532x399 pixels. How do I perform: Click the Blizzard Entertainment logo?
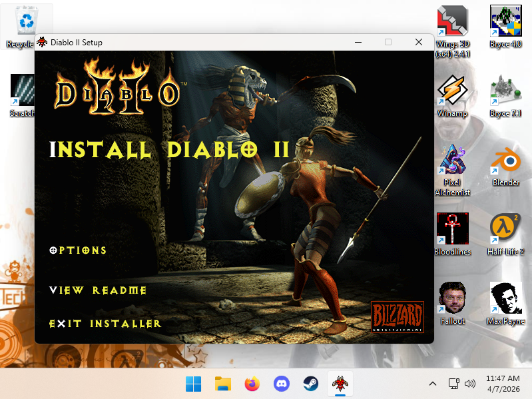coord(398,317)
